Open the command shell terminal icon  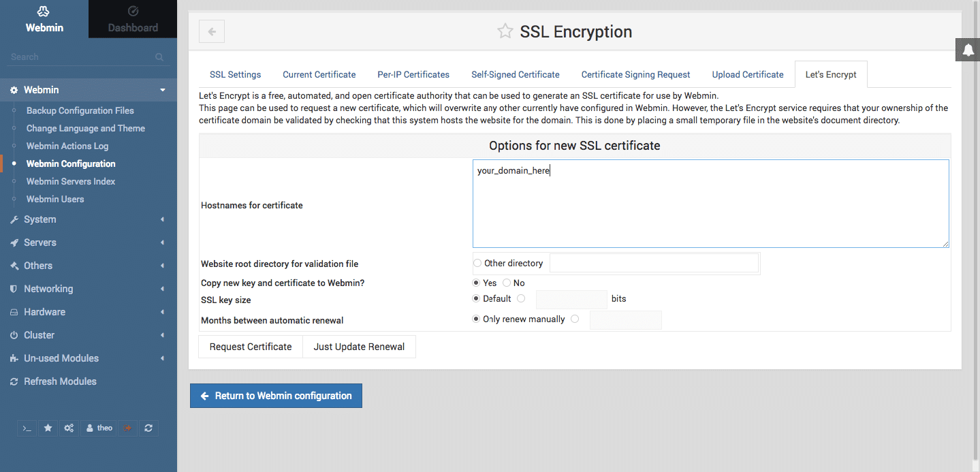(x=27, y=428)
